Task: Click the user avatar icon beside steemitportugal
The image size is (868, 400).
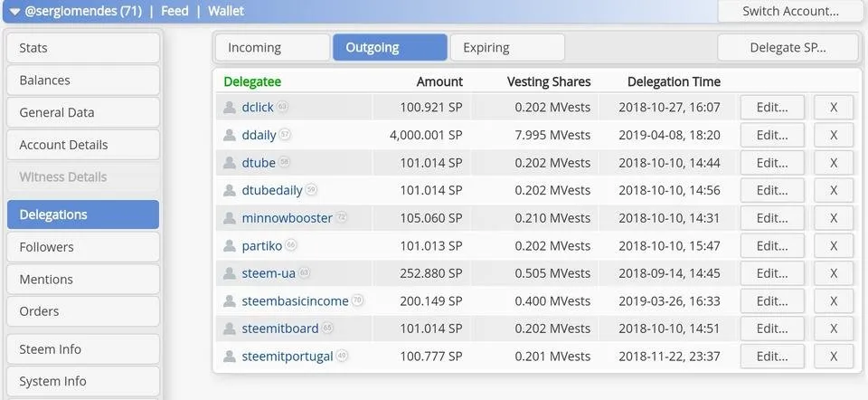Action: click(x=230, y=357)
